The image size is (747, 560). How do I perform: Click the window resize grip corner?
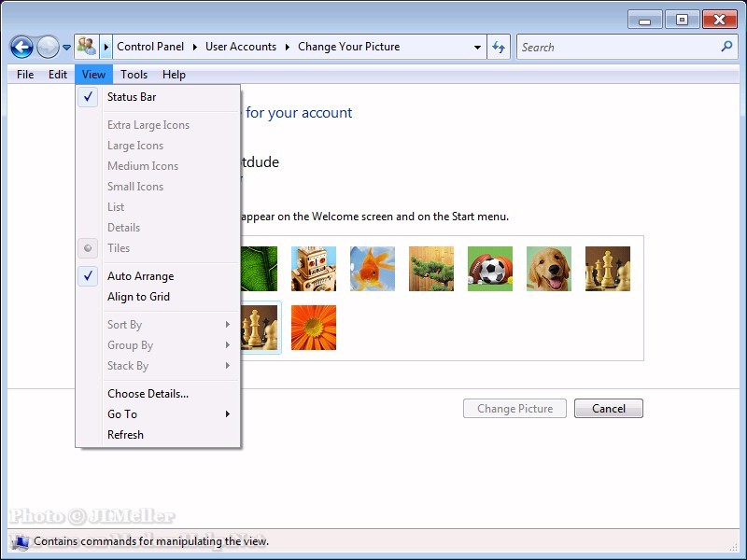point(733,547)
